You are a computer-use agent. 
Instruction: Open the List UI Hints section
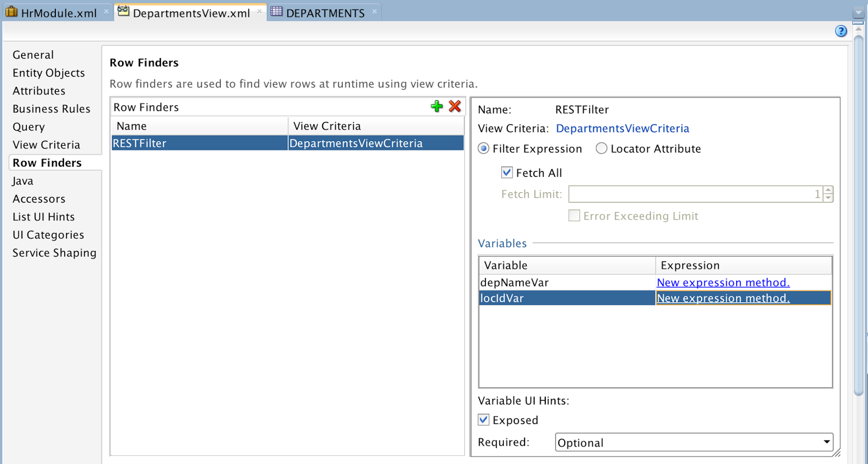(x=44, y=217)
